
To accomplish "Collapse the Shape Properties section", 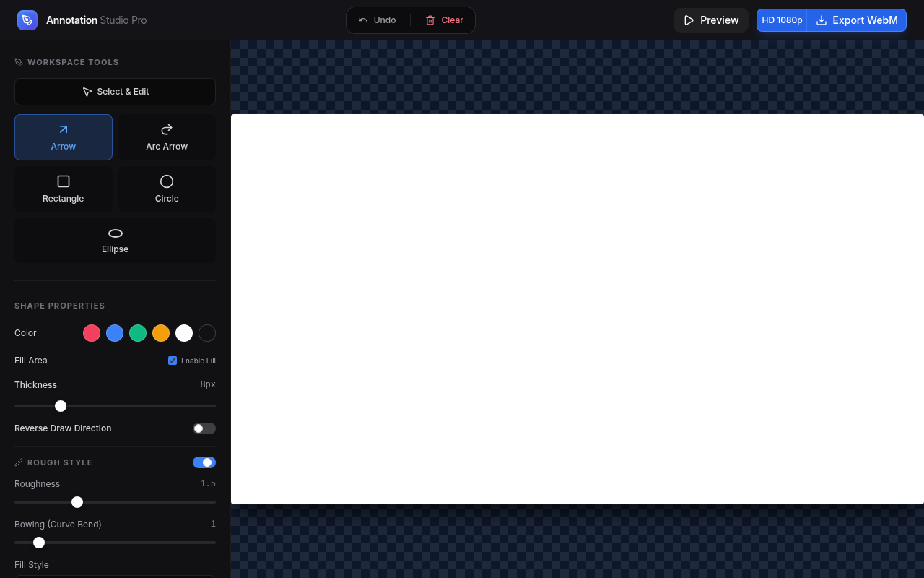I will pyautogui.click(x=60, y=306).
